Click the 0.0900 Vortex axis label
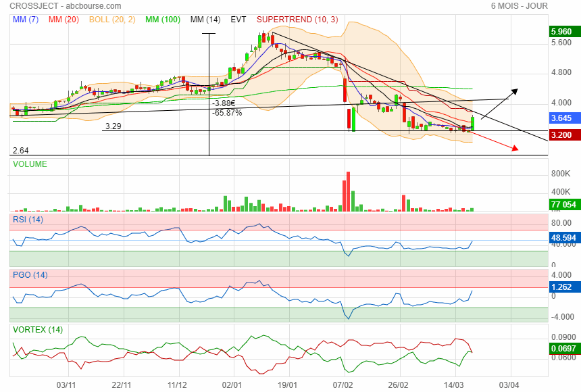581x392 pixels. tap(563, 337)
